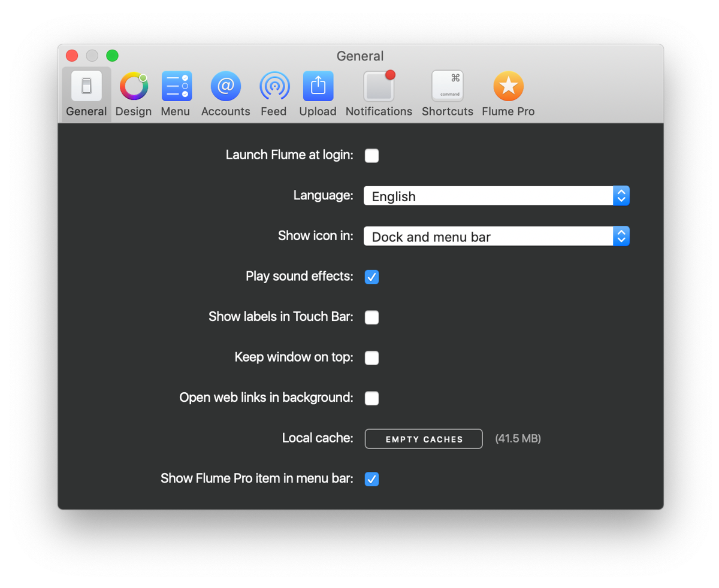Enable Show labels in Touch Bar
The height and width of the screenshot is (588, 719).
(x=371, y=317)
